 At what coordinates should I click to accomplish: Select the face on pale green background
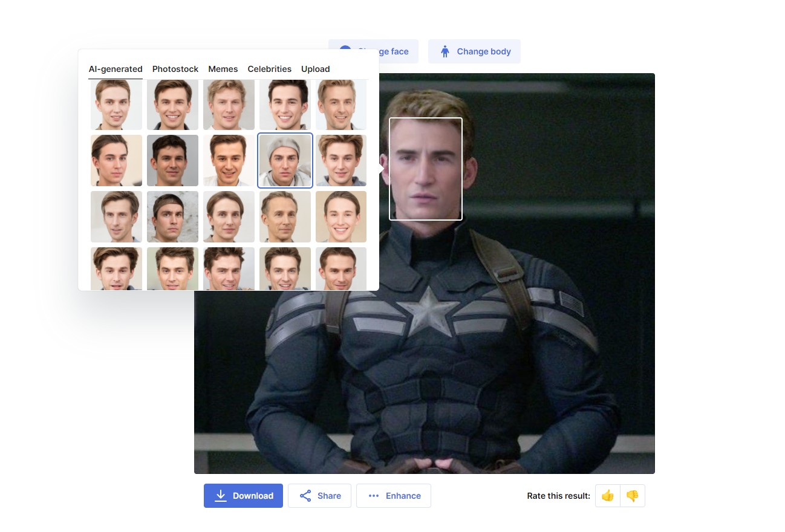[x=172, y=268]
